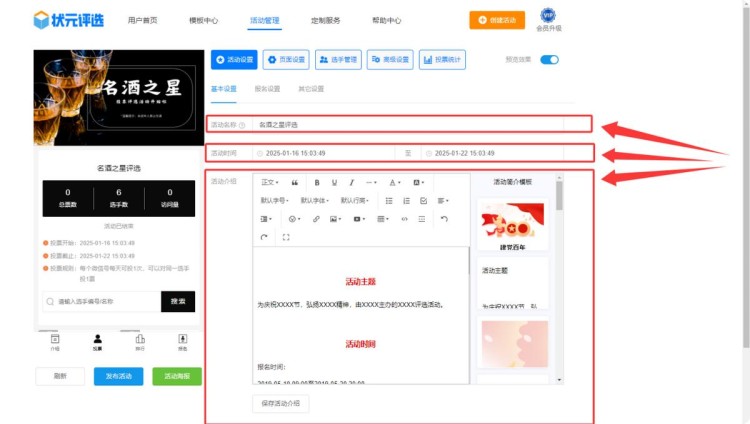
Task: Expand the 默认字号 font size dropdown
Action: click(x=276, y=200)
